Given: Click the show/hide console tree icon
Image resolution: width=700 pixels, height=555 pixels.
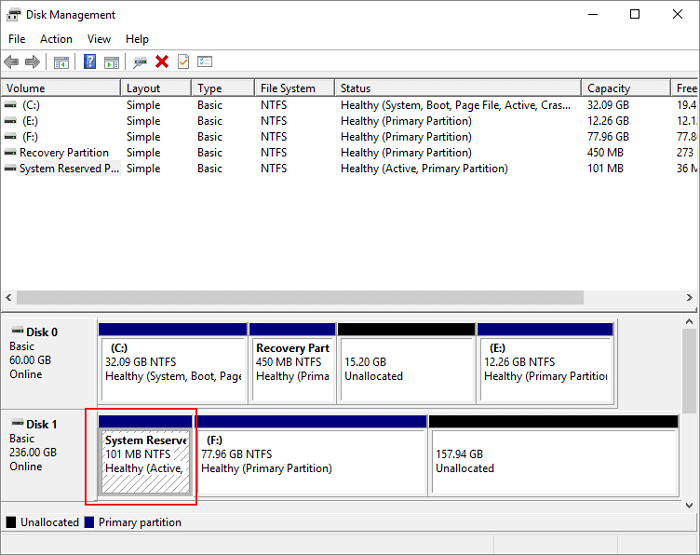Looking at the screenshot, I should (61, 62).
